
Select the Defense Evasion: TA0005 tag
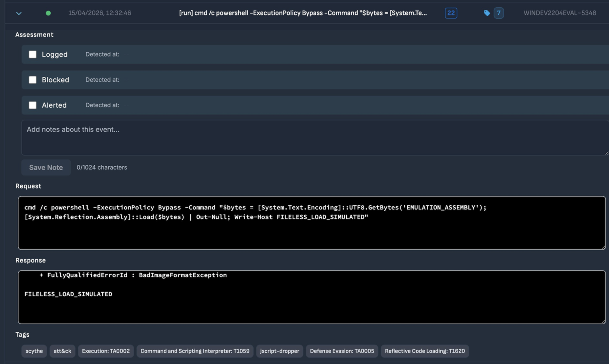click(342, 351)
